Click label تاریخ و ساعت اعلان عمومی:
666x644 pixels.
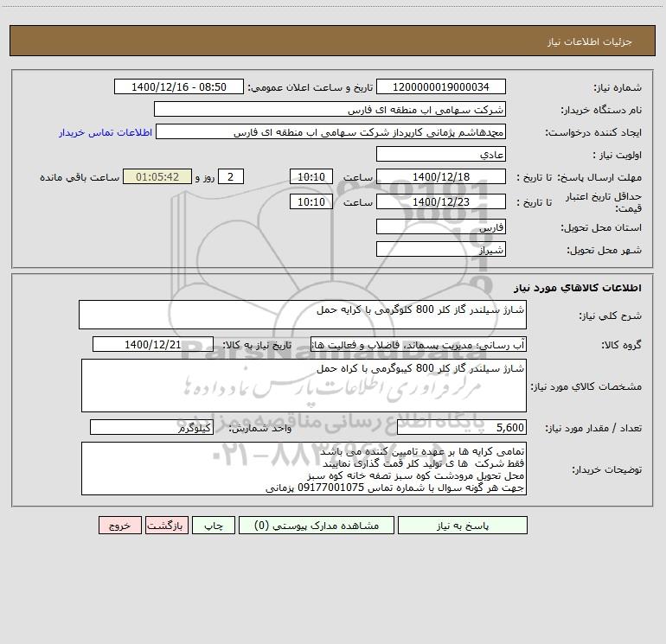[x=311, y=87]
